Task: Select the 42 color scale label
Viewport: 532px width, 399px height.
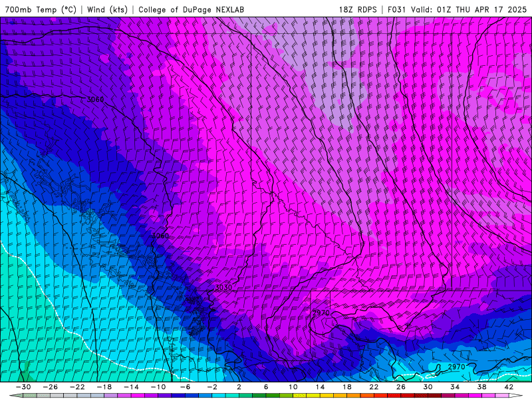Action: (x=509, y=387)
